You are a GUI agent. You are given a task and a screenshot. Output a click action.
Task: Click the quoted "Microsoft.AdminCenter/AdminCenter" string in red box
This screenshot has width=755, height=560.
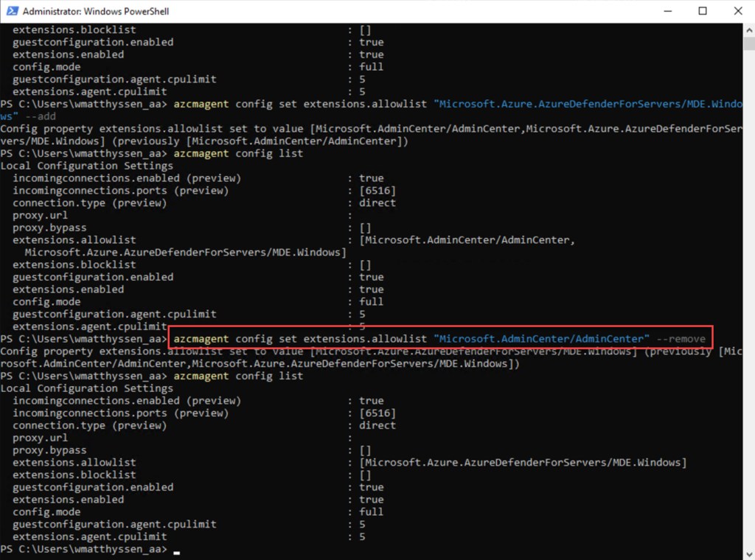point(541,339)
